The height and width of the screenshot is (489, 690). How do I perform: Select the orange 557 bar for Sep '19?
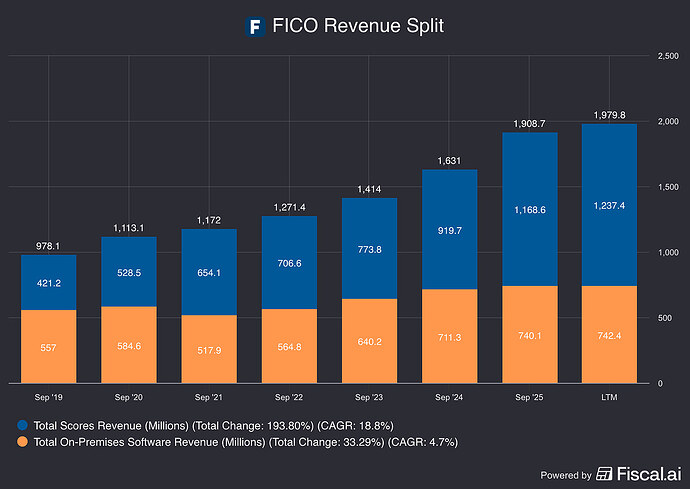[x=48, y=347]
